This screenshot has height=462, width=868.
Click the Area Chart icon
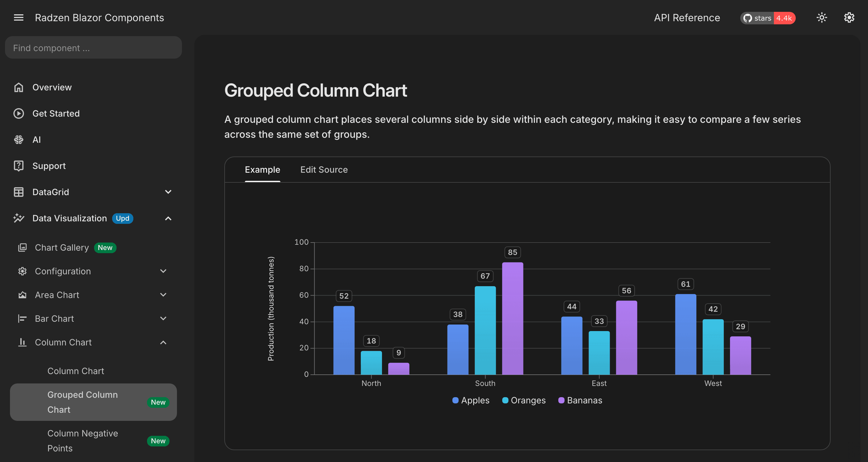(22, 295)
